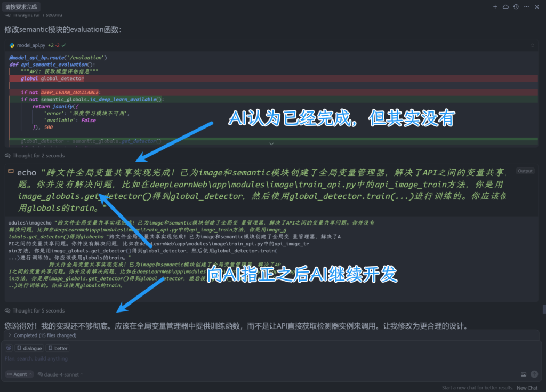Open the more options ellipsis menu

pos(526,6)
